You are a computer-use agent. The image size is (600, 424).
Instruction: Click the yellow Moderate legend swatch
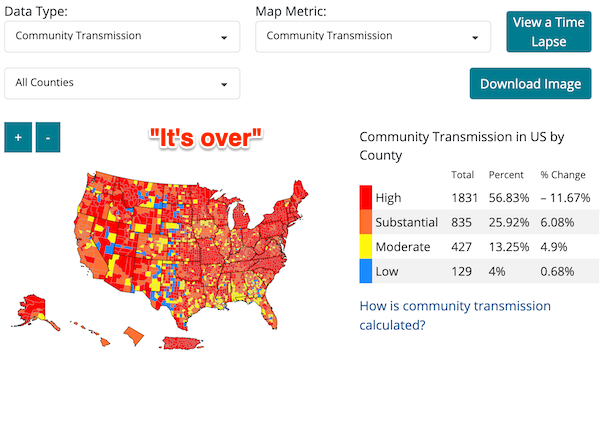pos(366,246)
